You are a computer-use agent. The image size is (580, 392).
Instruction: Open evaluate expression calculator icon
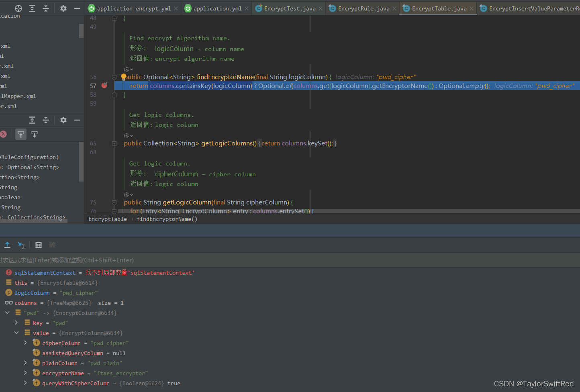[x=39, y=245]
